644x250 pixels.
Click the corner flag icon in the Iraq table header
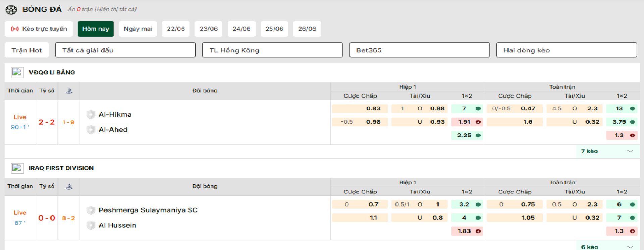point(69,187)
